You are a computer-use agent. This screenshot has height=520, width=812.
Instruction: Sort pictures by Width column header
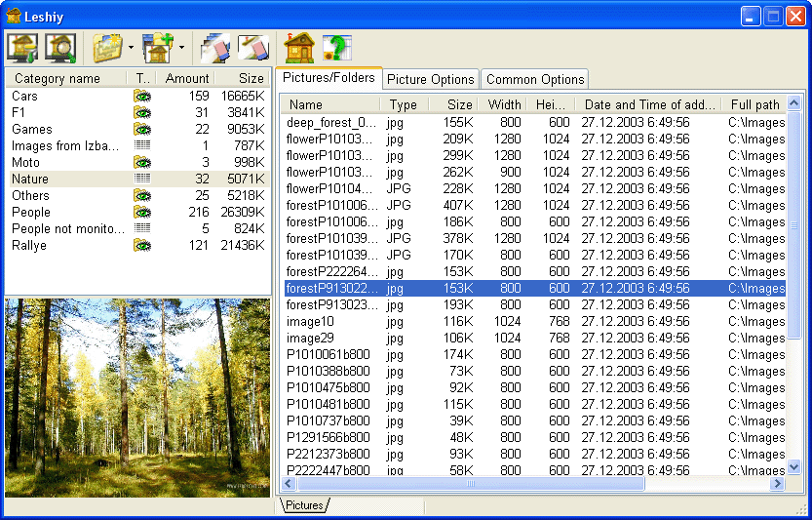tap(502, 104)
